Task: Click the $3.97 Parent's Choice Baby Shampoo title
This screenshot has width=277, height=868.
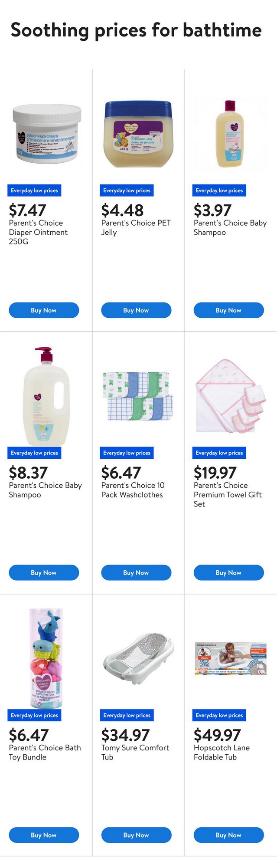Action: coord(230,227)
